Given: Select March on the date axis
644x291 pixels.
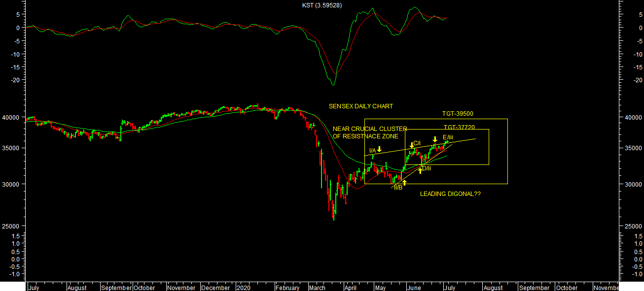Looking at the screenshot, I should click(x=317, y=288).
